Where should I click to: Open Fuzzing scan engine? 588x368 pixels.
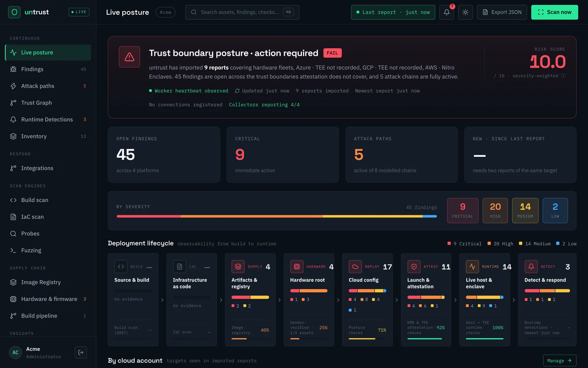pos(48,250)
